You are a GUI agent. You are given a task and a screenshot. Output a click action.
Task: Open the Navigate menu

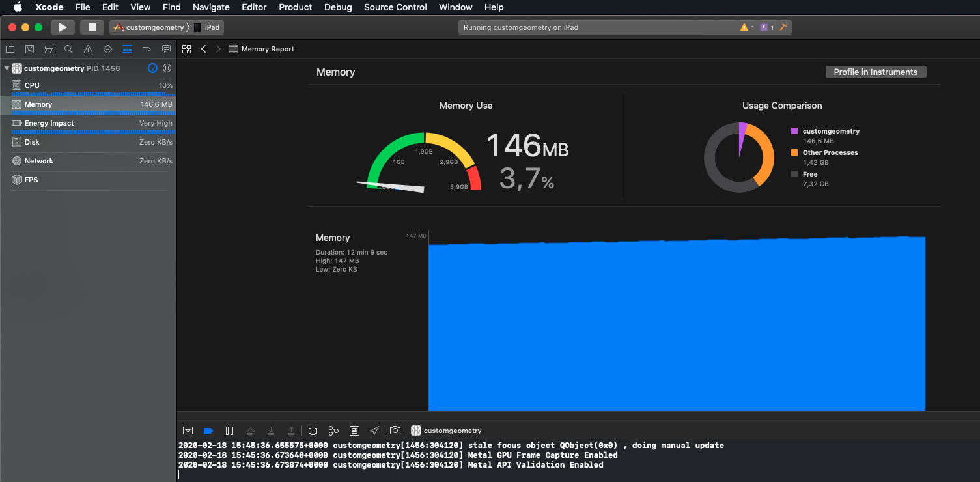211,7
